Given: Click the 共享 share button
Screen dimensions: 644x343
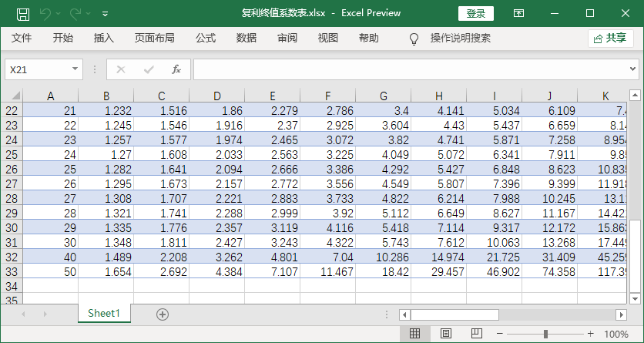Looking at the screenshot, I should click(610, 39).
